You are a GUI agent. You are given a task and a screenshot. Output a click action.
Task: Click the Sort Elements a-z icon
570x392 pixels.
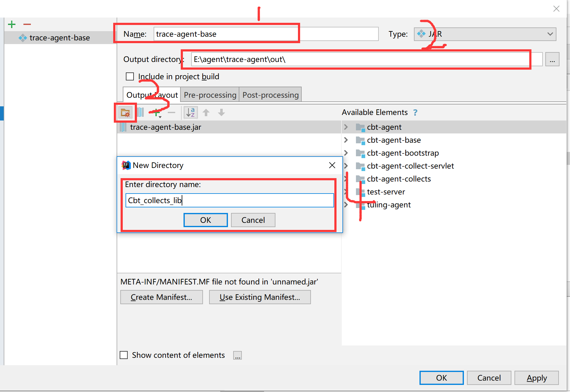tap(191, 112)
